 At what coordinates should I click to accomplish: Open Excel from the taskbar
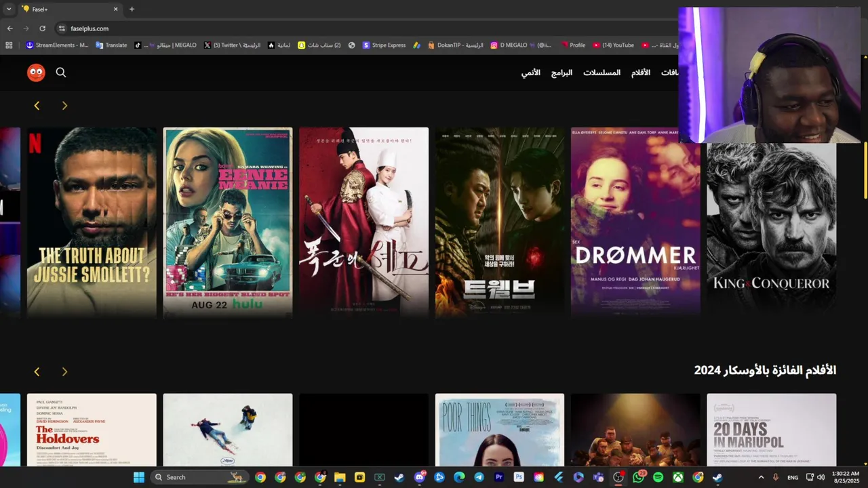coord(380,477)
